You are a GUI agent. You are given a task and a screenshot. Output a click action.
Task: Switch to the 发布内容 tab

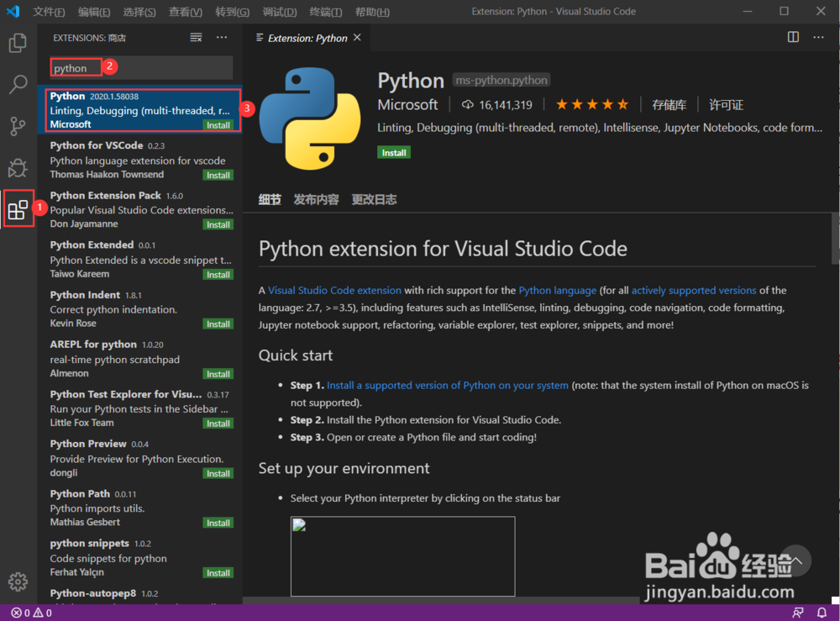coord(316,200)
